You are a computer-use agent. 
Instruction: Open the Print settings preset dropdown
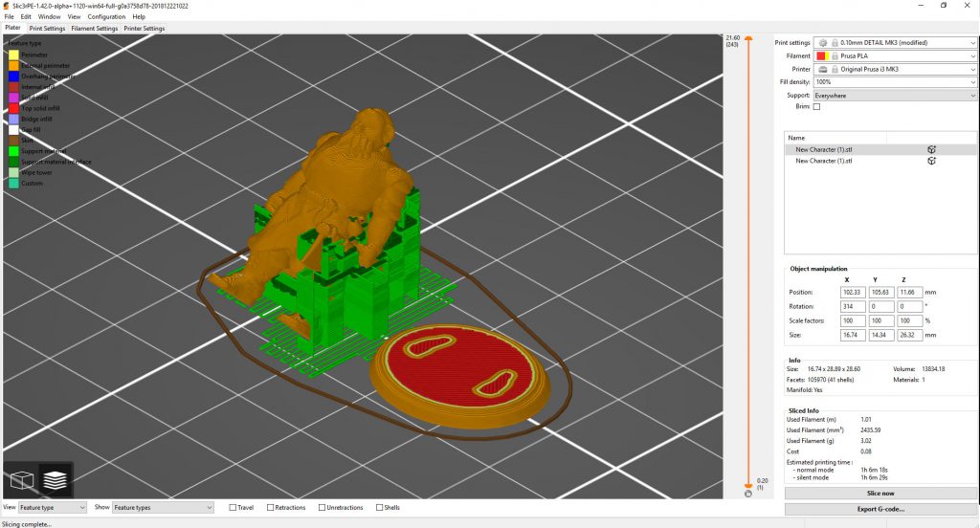tap(895, 42)
